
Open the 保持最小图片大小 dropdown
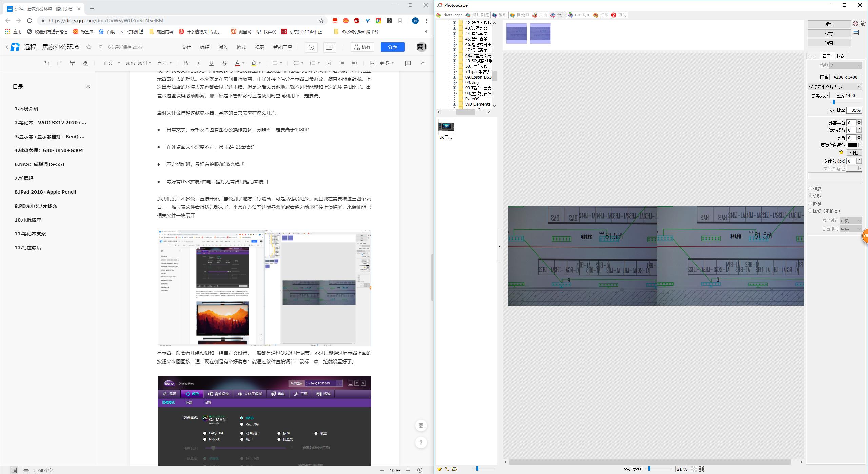tap(834, 87)
